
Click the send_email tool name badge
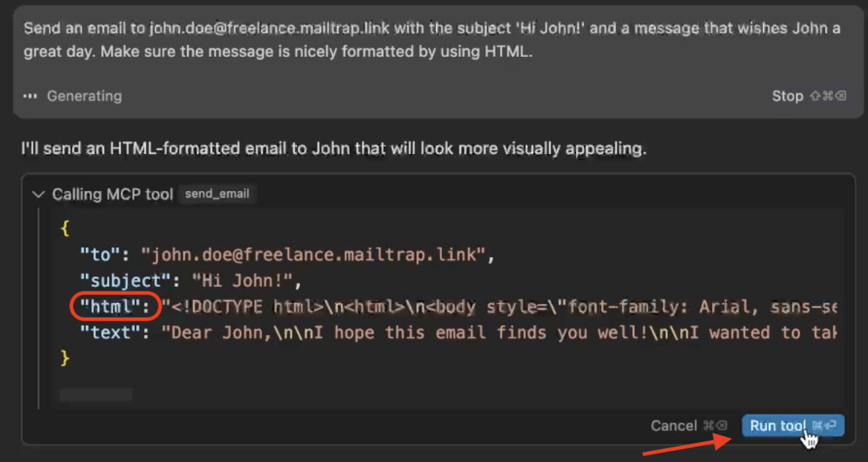pyautogui.click(x=217, y=194)
